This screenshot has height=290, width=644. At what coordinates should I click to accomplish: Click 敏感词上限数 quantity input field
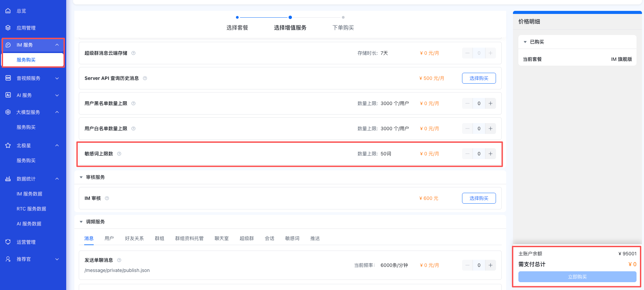click(479, 154)
